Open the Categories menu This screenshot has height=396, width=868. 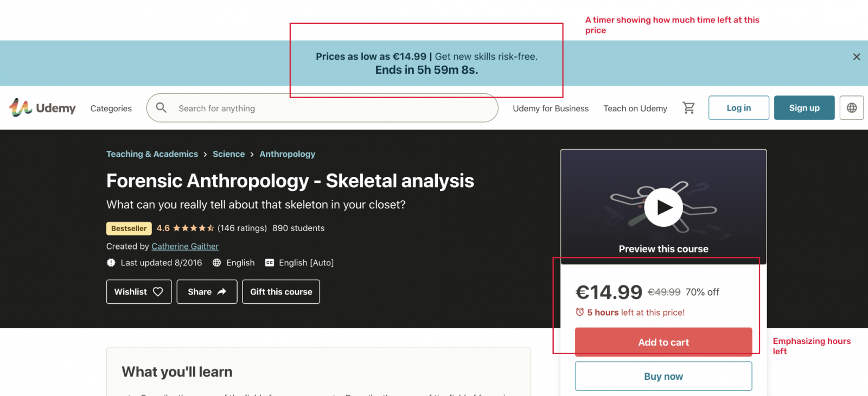[x=111, y=108]
